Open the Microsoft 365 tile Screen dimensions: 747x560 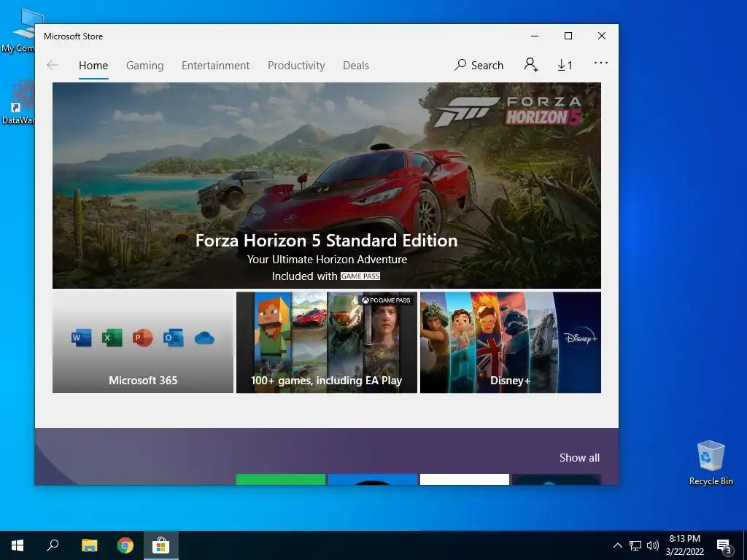click(143, 343)
